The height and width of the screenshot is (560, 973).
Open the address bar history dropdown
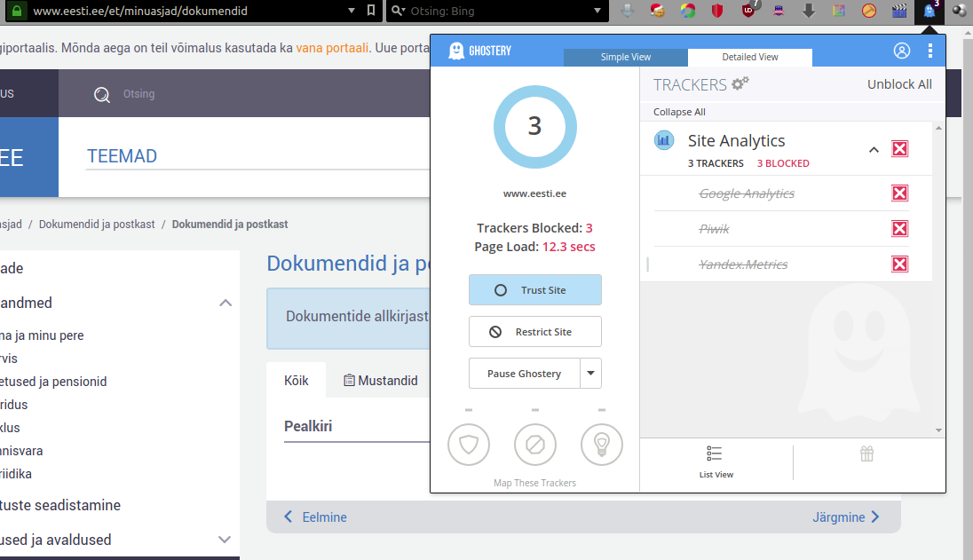tap(352, 11)
